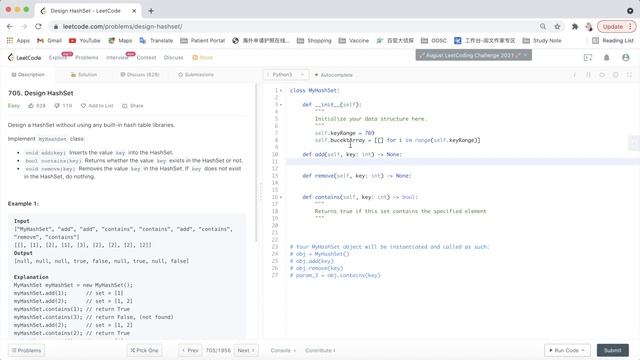Click the Contribute link
Viewport: 640px width, 360px height.
click(x=320, y=350)
